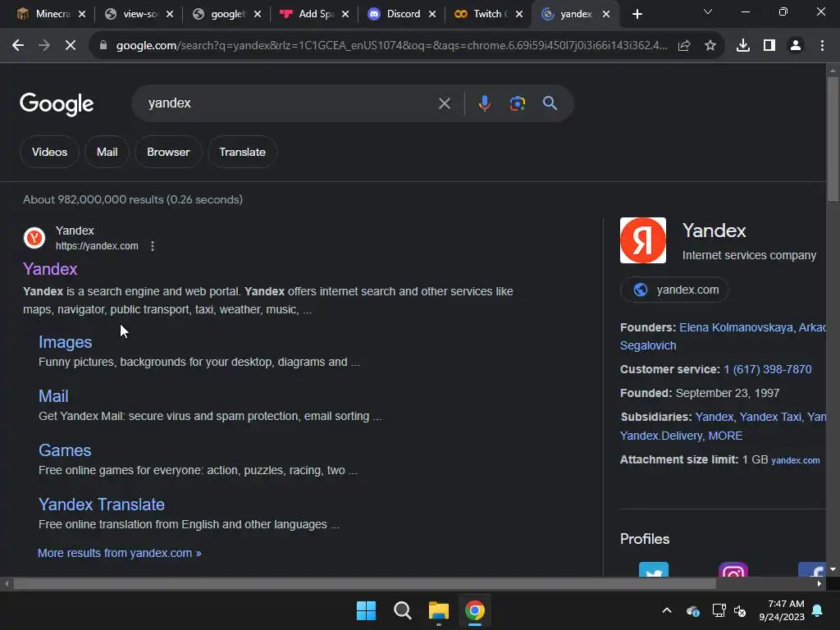Call customer service number link

(x=768, y=370)
